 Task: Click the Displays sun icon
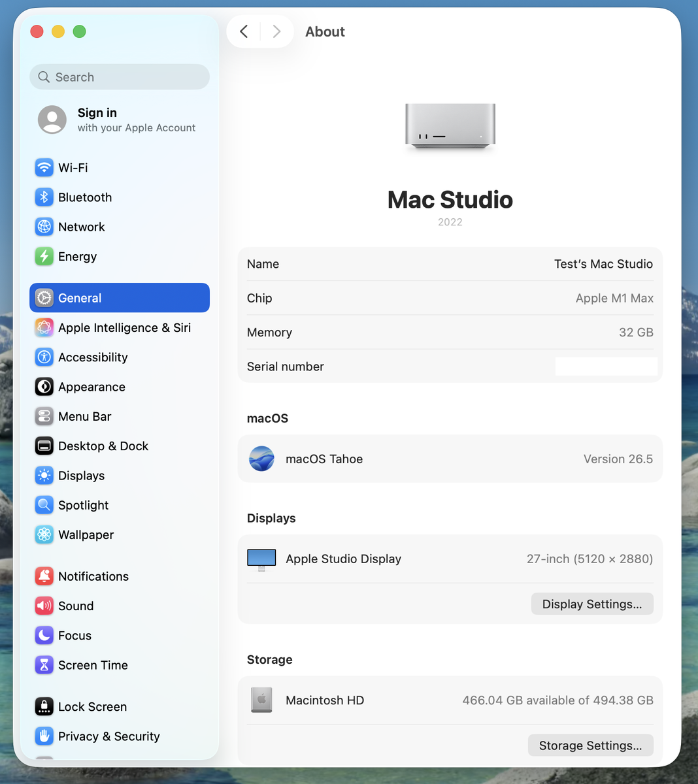coord(44,476)
